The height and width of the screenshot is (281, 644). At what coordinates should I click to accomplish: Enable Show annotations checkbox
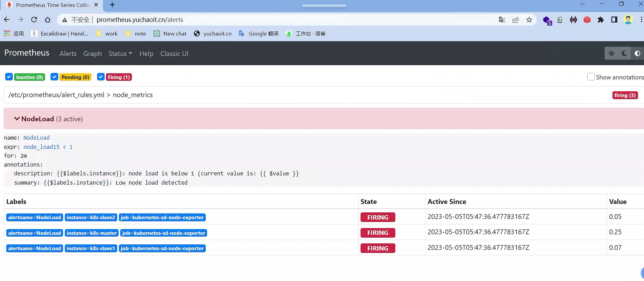tap(590, 77)
